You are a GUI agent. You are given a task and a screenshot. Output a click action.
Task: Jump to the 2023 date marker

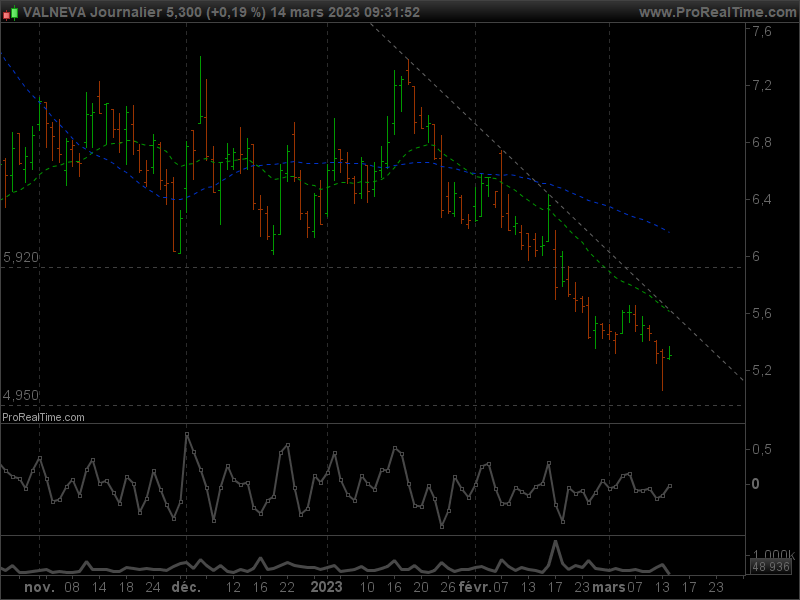point(328,589)
